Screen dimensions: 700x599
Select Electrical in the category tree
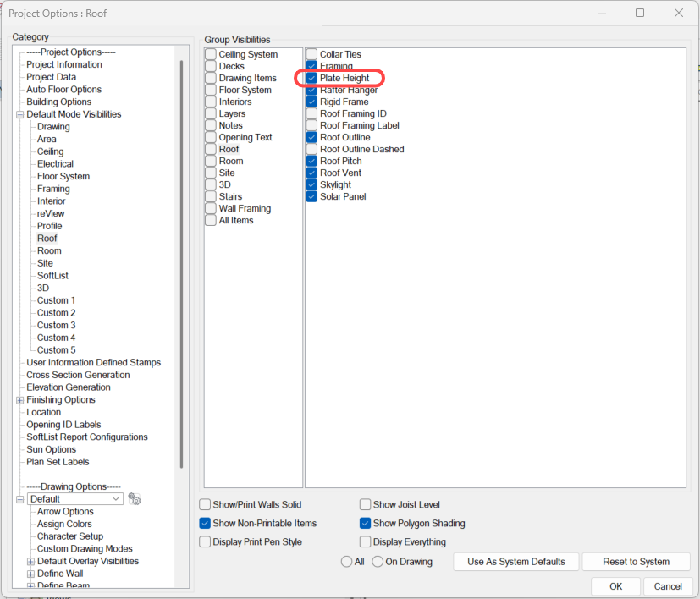(x=55, y=164)
